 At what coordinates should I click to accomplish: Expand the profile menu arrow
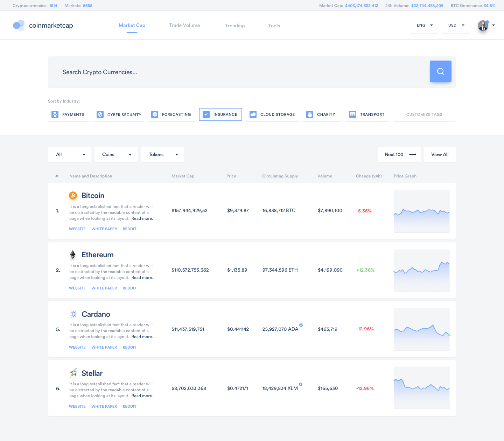coord(493,25)
